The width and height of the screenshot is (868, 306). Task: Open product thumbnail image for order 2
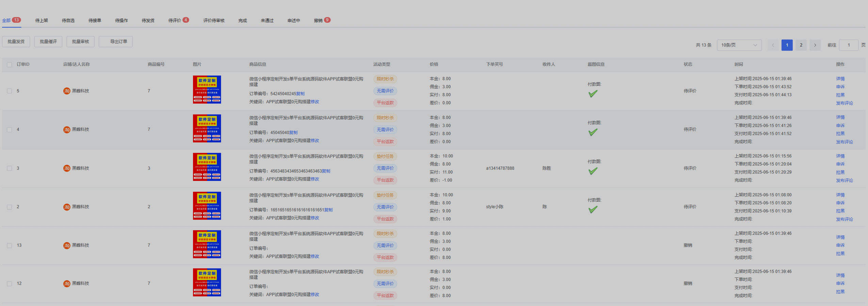click(x=207, y=206)
